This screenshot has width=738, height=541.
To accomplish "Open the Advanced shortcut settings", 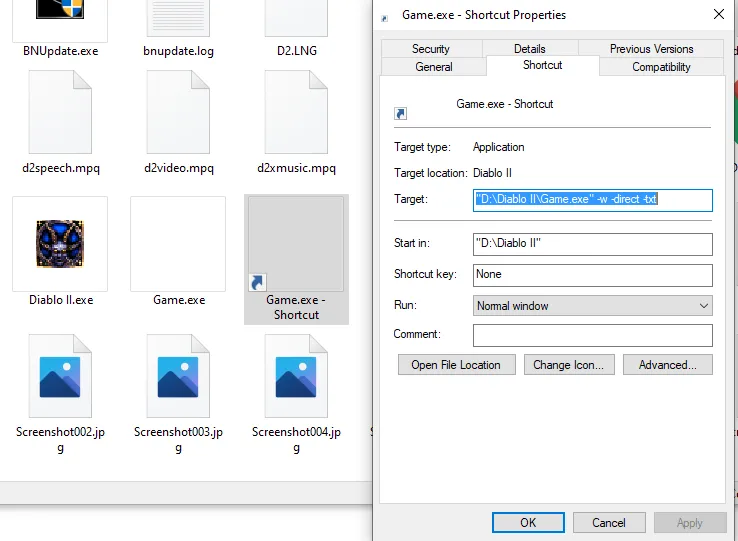I will click(x=667, y=365).
